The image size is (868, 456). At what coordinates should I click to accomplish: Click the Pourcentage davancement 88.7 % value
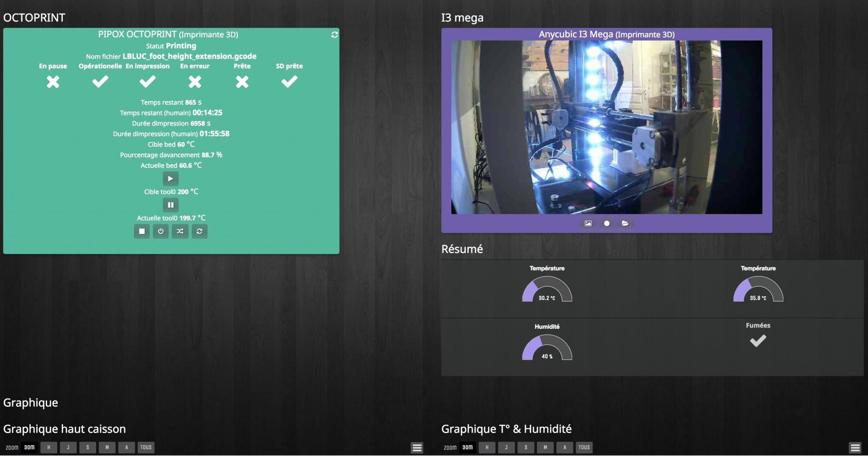tap(212, 155)
